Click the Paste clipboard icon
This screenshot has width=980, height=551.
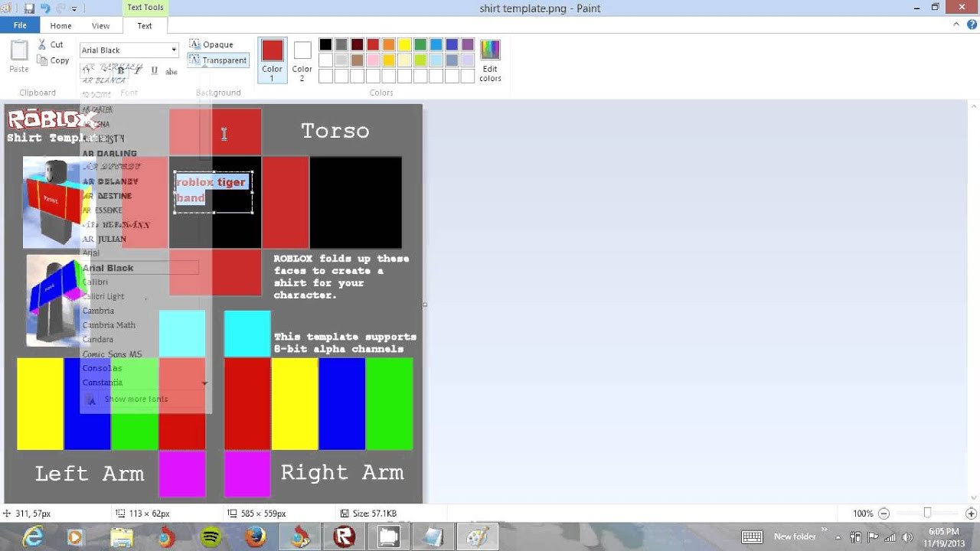[19, 51]
